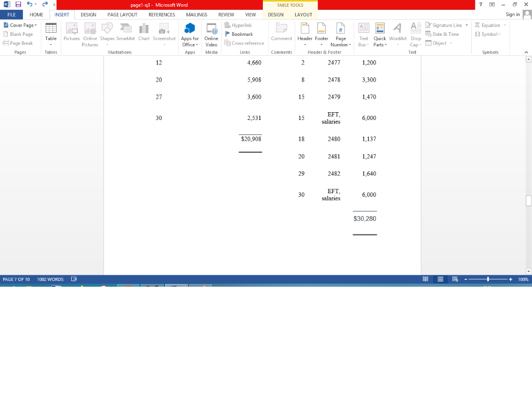Open the Cover Page gallery
Viewport: 532px width, 402px height.
(20, 25)
